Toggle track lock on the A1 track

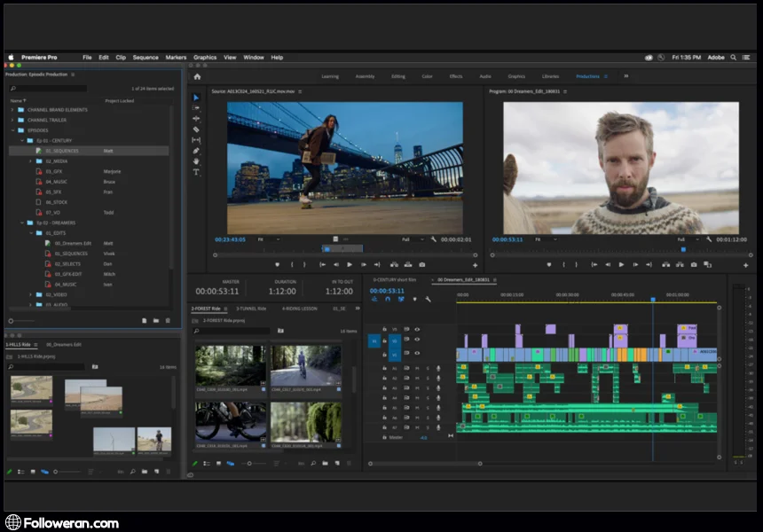pos(384,368)
